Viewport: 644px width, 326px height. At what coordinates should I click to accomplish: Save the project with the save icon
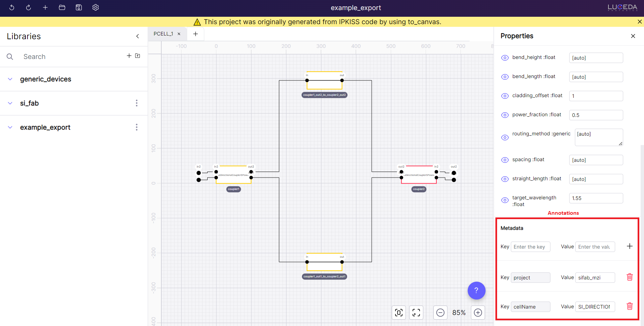[x=79, y=7]
